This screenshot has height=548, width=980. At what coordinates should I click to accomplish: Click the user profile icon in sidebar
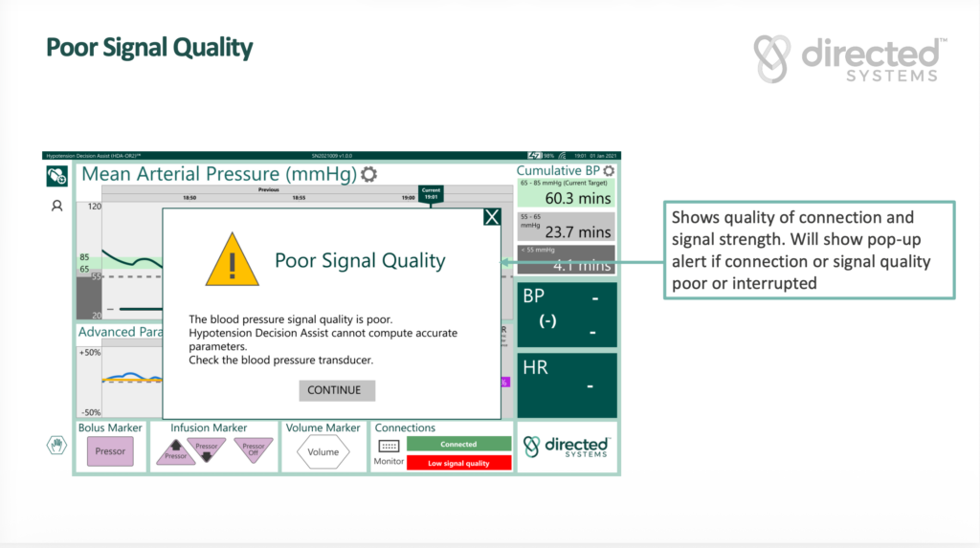(x=56, y=206)
